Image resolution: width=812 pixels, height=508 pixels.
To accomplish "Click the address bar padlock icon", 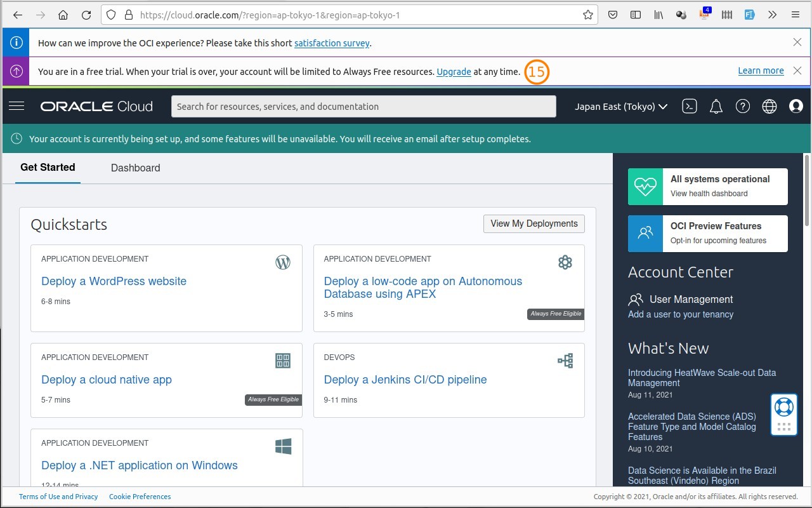I will tap(129, 15).
